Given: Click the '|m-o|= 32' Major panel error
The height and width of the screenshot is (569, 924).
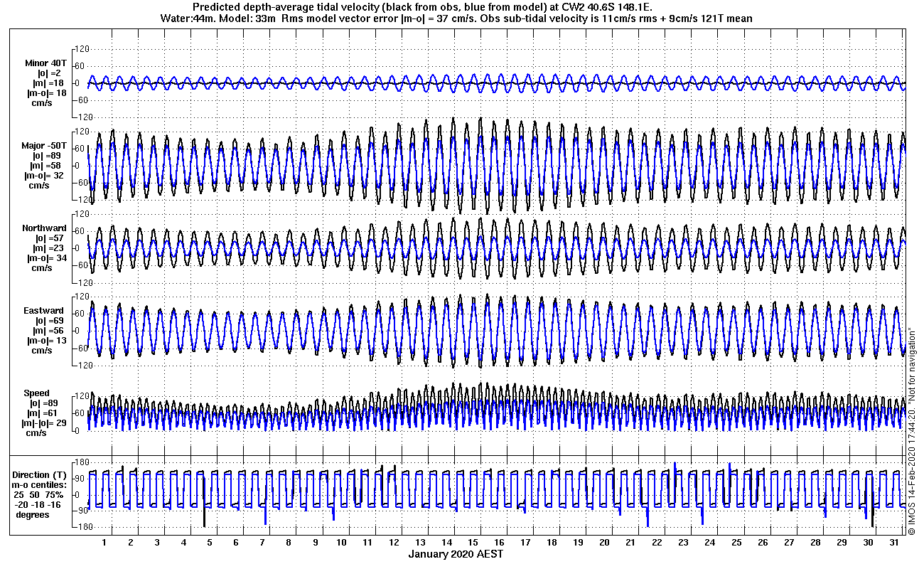Looking at the screenshot, I should coord(45,176).
